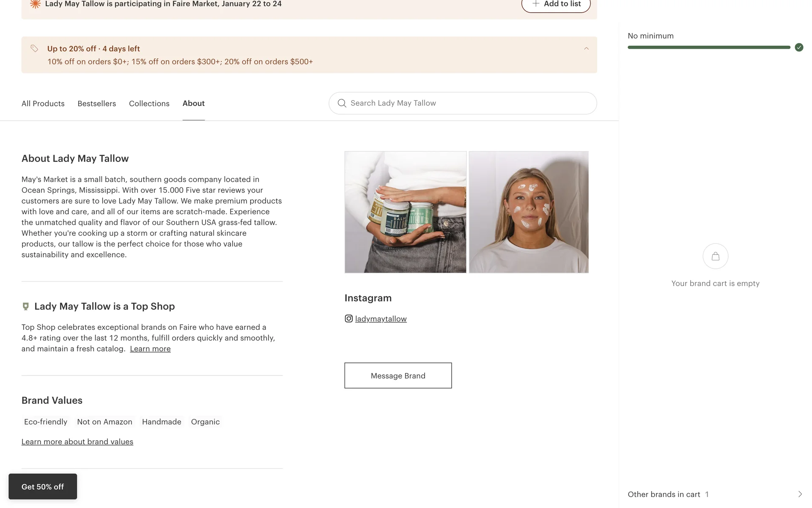Click the green minimum-met checkmark icon

pos(798,47)
